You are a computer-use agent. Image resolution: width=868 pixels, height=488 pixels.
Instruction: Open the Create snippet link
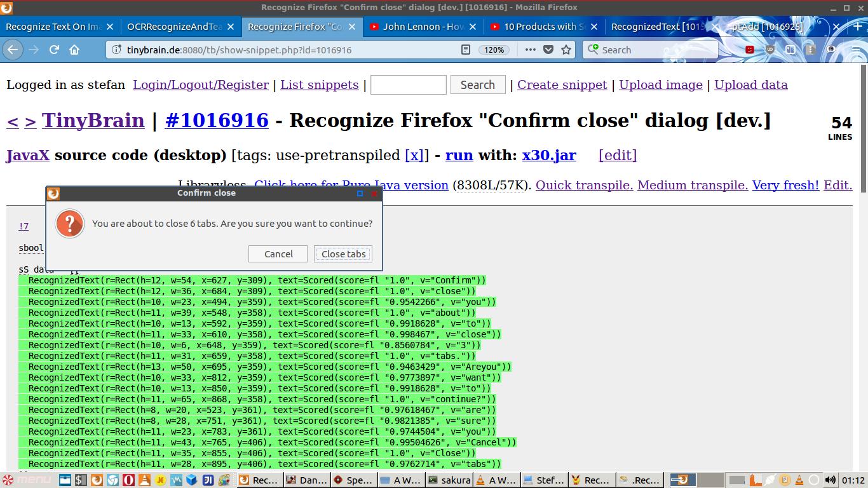pos(562,85)
